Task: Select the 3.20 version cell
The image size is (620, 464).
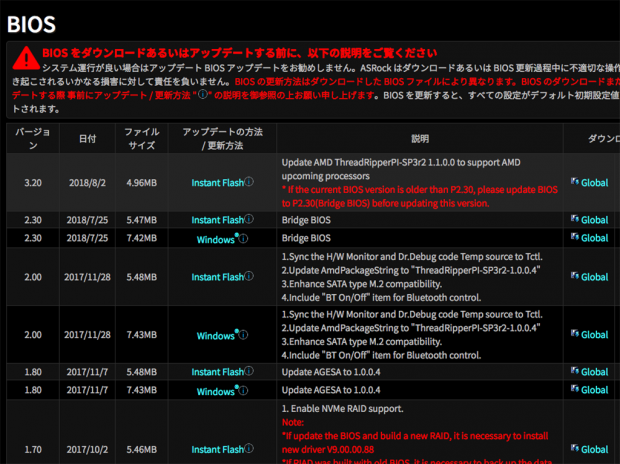Action: 33,183
